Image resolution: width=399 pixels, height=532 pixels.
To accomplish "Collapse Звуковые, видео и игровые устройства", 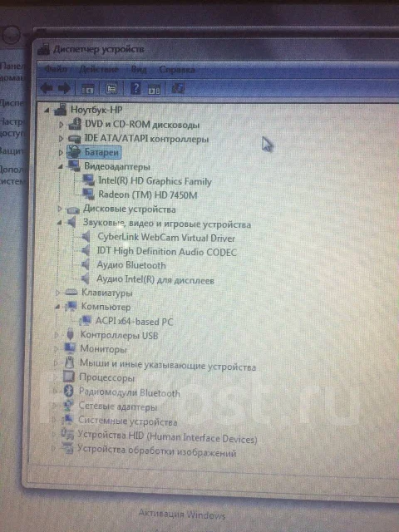I will tap(59, 223).
